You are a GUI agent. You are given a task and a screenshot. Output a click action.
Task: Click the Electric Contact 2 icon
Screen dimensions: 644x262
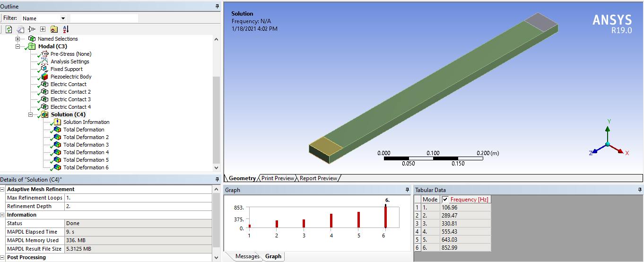pyautogui.click(x=44, y=92)
